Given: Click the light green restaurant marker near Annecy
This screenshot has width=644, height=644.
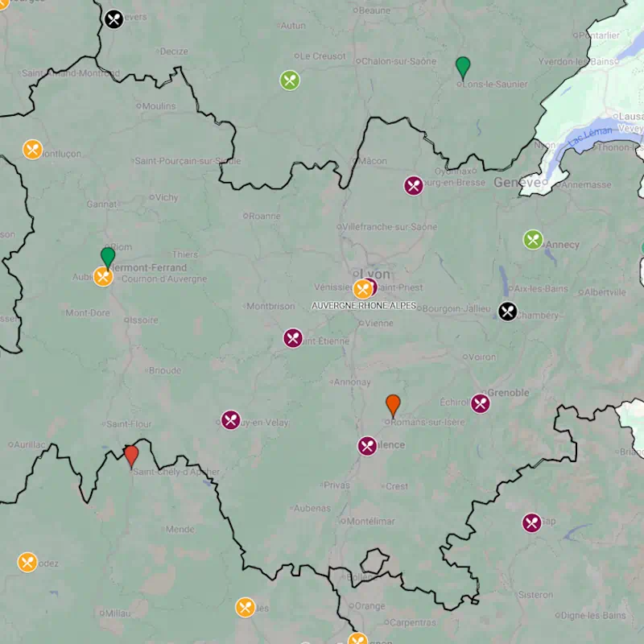Looking at the screenshot, I should (533, 240).
